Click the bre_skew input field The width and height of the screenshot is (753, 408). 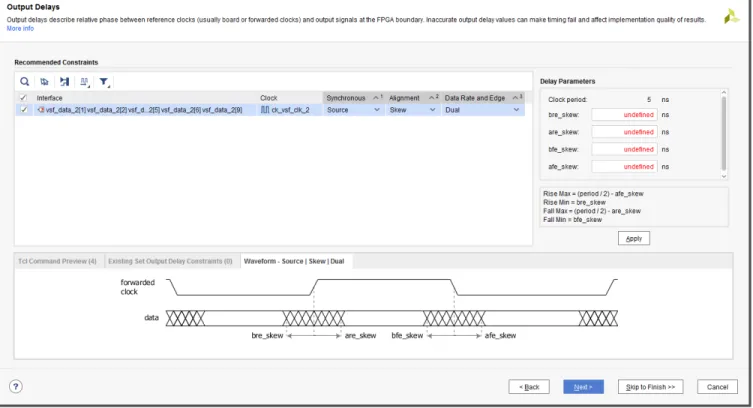[624, 115]
